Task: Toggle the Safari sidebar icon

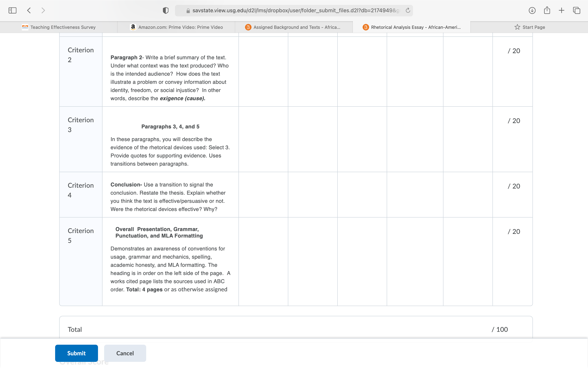Action: 12,10
